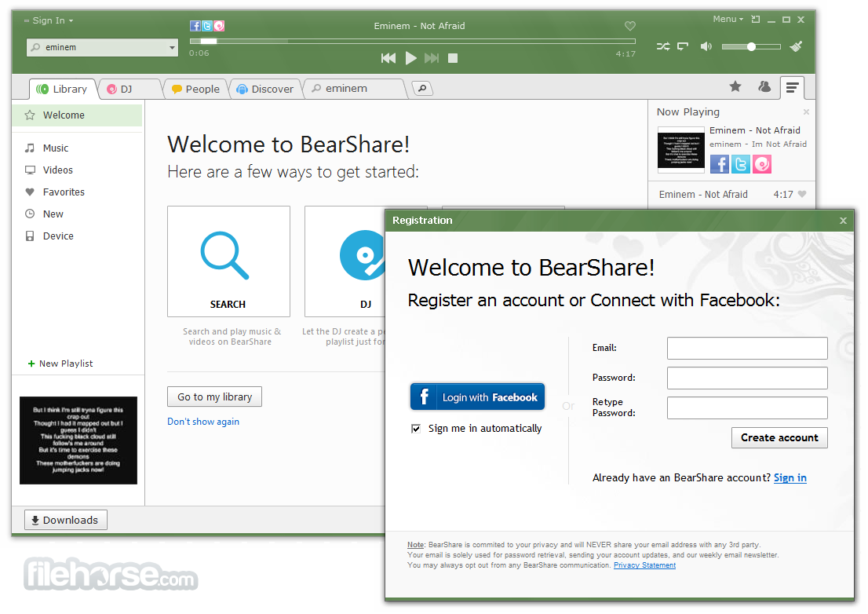Enable shuffle playback mode

tap(663, 46)
